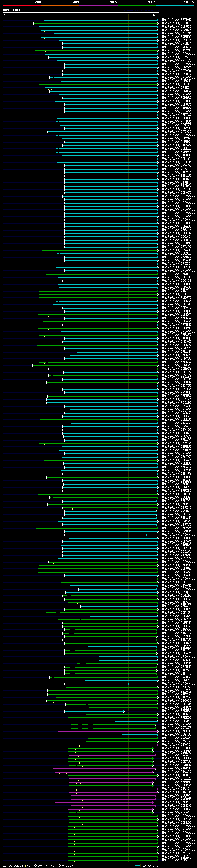Open hit UniRef100_B6TDT1
Screen dimensions: 197x868
pos(176,23)
